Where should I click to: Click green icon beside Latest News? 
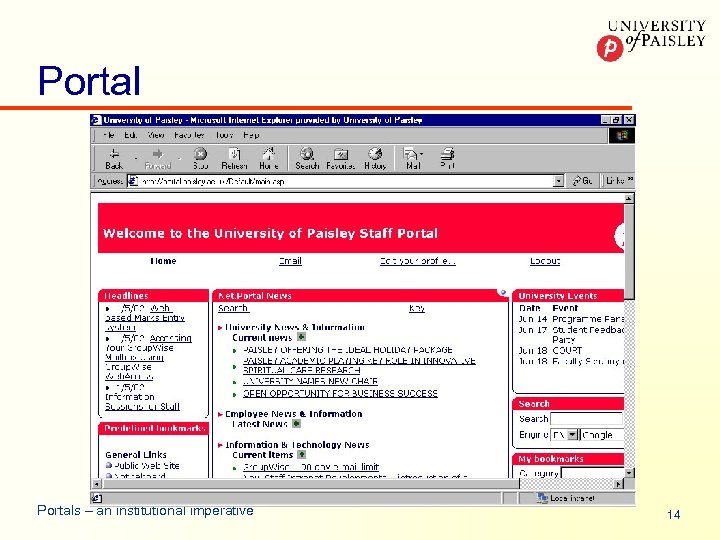click(297, 423)
